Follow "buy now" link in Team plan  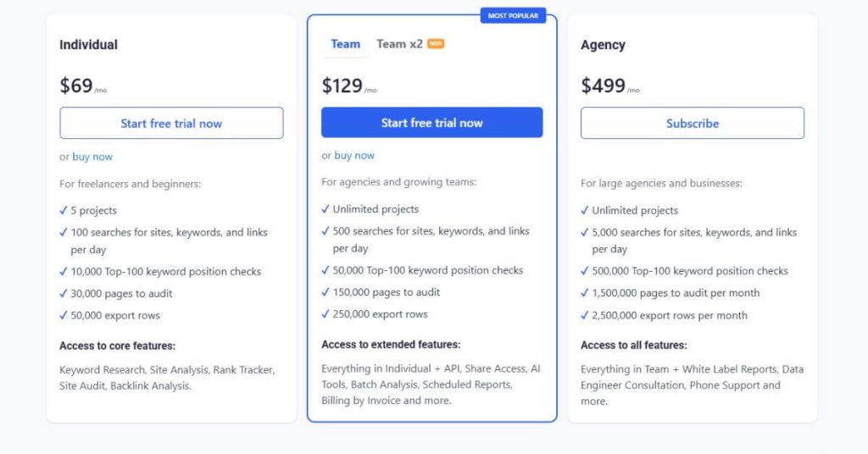click(x=354, y=155)
